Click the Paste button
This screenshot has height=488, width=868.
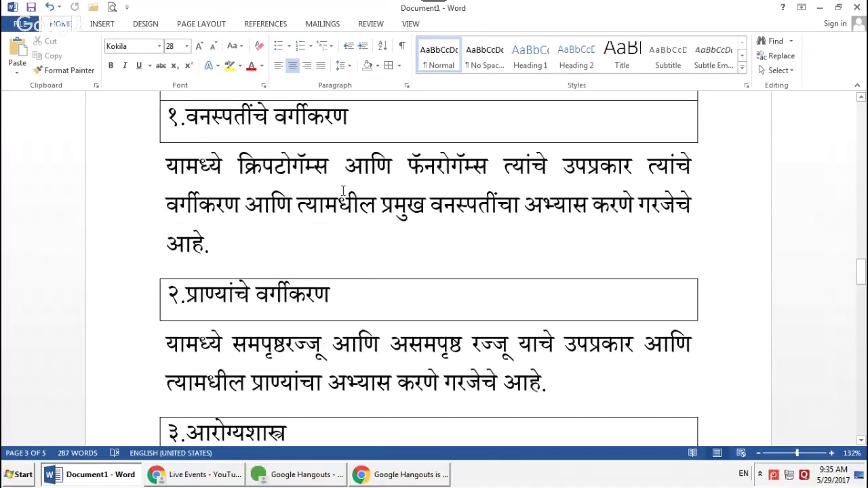tap(17, 56)
